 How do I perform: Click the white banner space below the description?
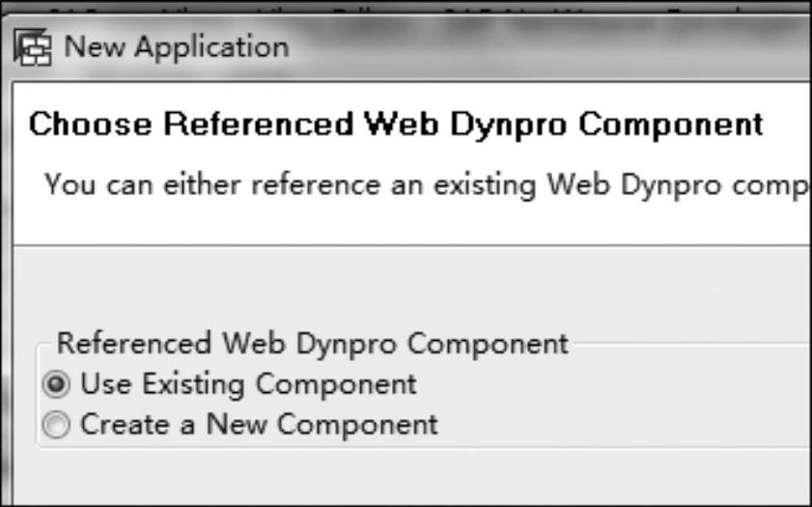[x=411, y=223]
